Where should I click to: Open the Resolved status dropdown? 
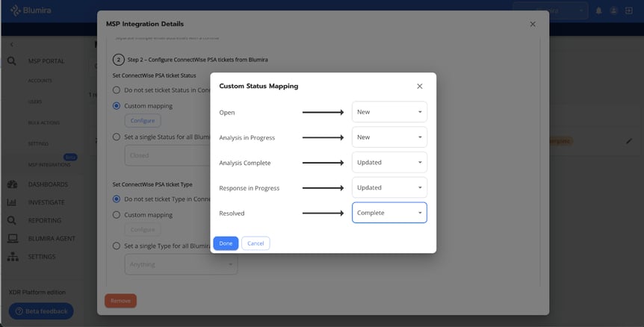point(389,213)
